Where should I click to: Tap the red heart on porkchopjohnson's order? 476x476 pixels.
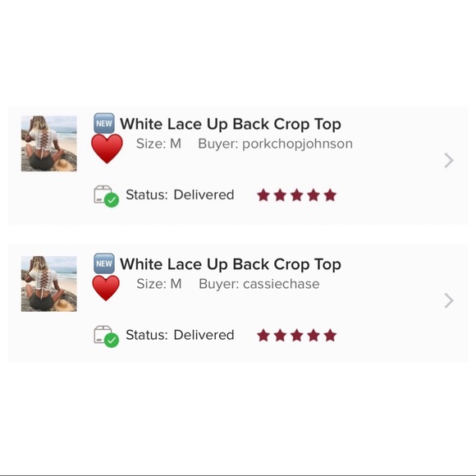[107, 149]
